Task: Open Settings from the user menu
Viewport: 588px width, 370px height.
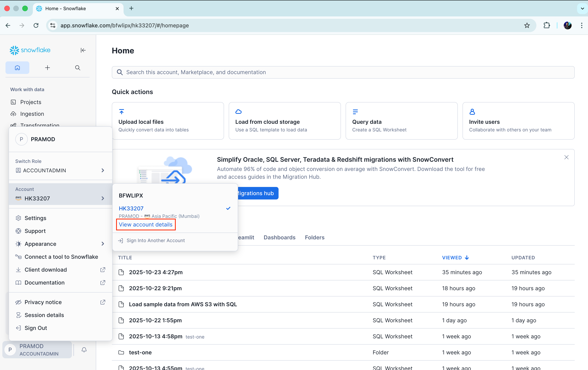Action: pos(61,218)
